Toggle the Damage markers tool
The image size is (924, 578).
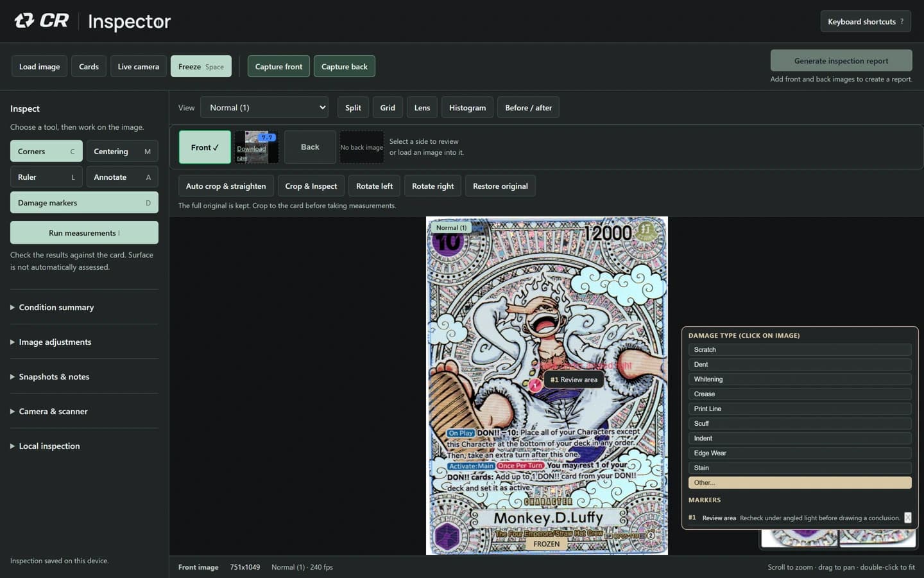84,202
